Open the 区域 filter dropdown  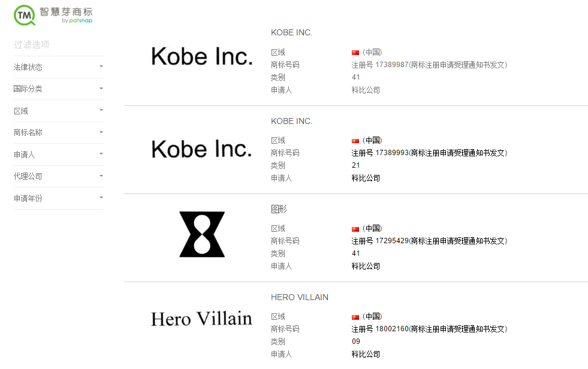point(58,111)
